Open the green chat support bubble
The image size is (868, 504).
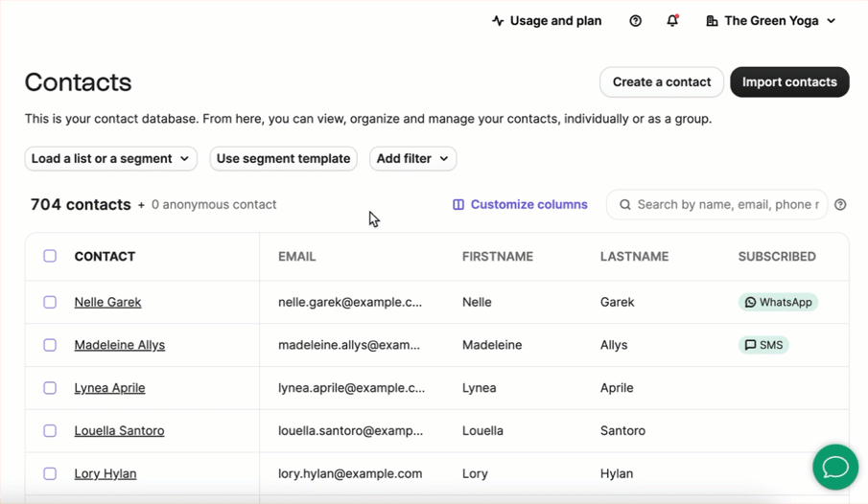pos(835,467)
